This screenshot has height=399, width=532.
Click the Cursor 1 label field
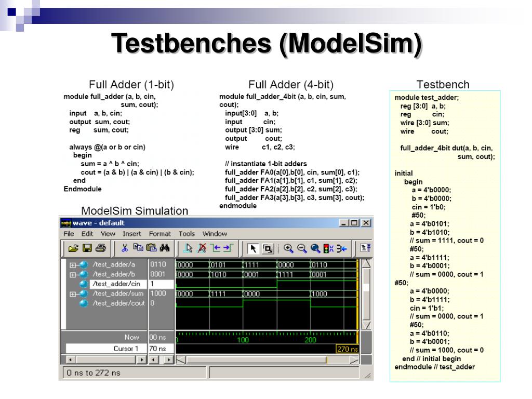point(107,349)
